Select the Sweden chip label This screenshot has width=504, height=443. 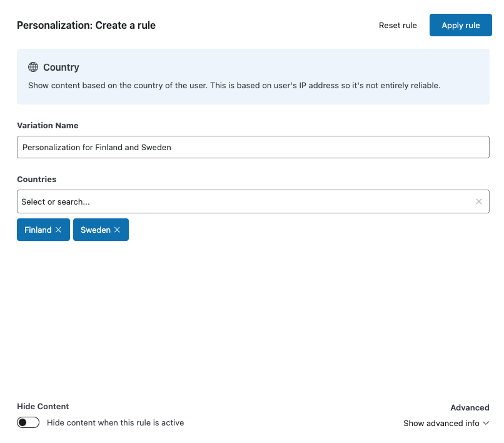pos(95,230)
